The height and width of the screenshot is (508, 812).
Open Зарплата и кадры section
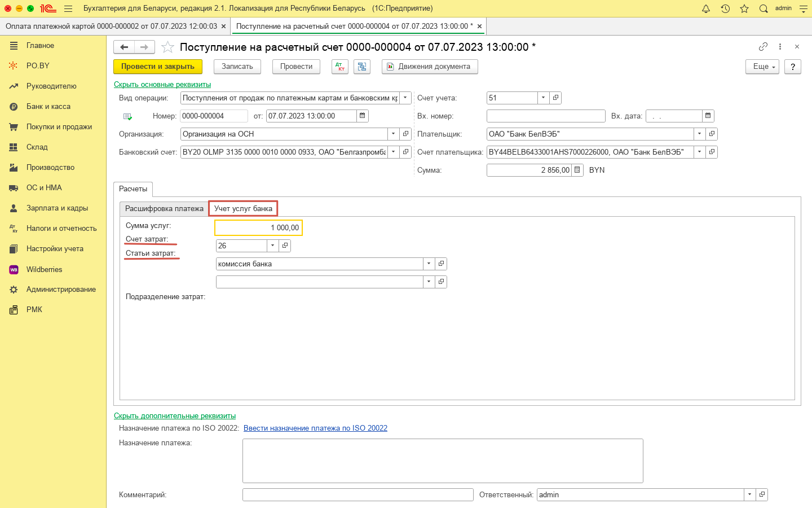pyautogui.click(x=57, y=208)
